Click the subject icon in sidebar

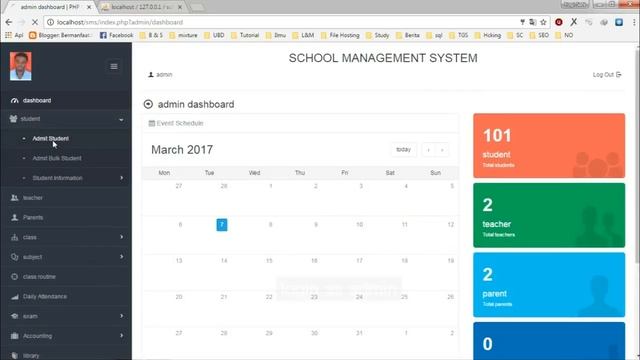pyautogui.click(x=15, y=257)
